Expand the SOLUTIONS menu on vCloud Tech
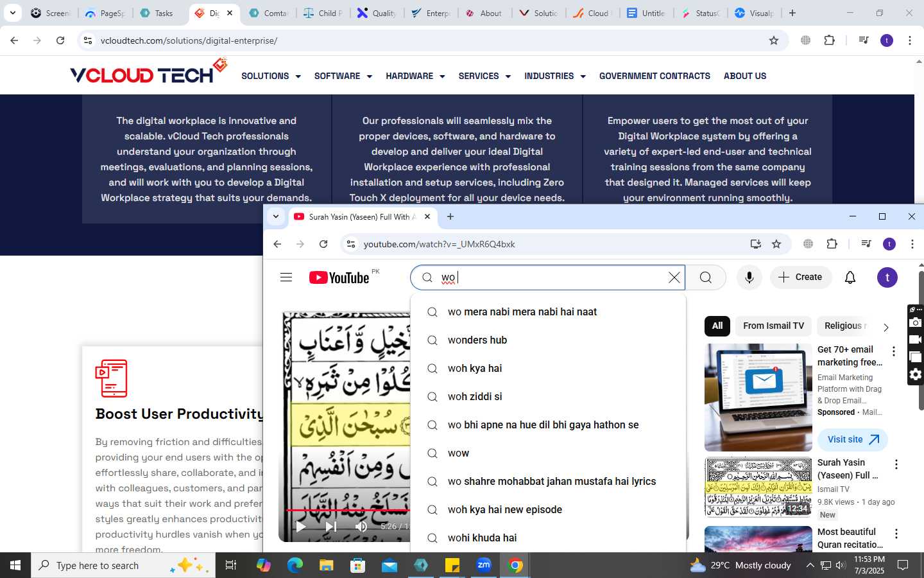This screenshot has width=924, height=578. pos(271,76)
